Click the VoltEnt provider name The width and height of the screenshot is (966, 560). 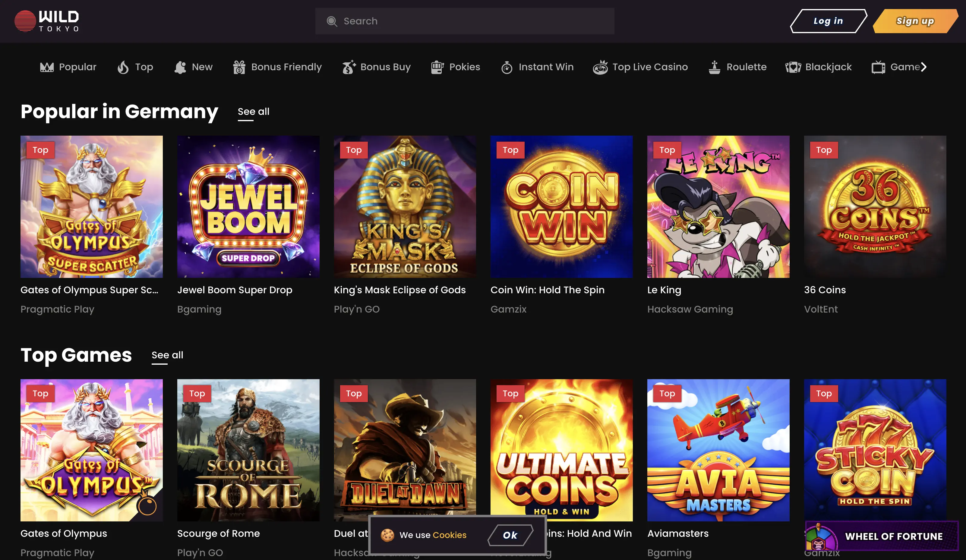(x=821, y=309)
